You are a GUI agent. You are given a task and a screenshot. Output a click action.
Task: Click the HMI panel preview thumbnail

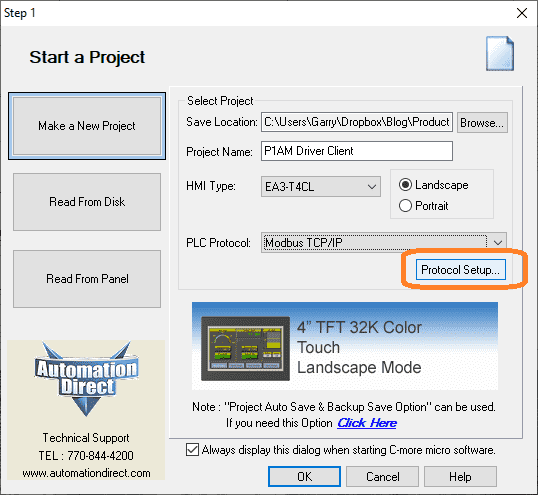(245, 349)
